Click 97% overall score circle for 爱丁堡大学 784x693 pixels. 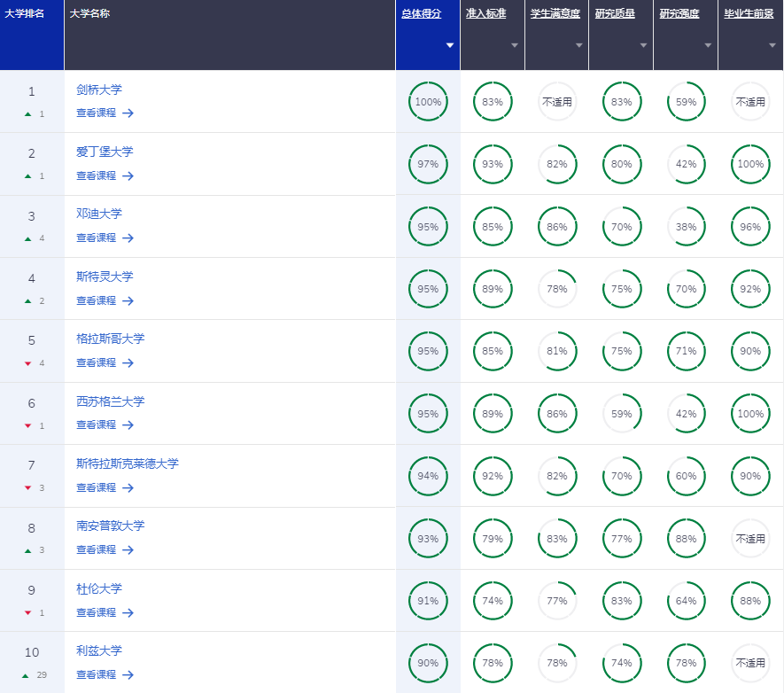pos(428,164)
